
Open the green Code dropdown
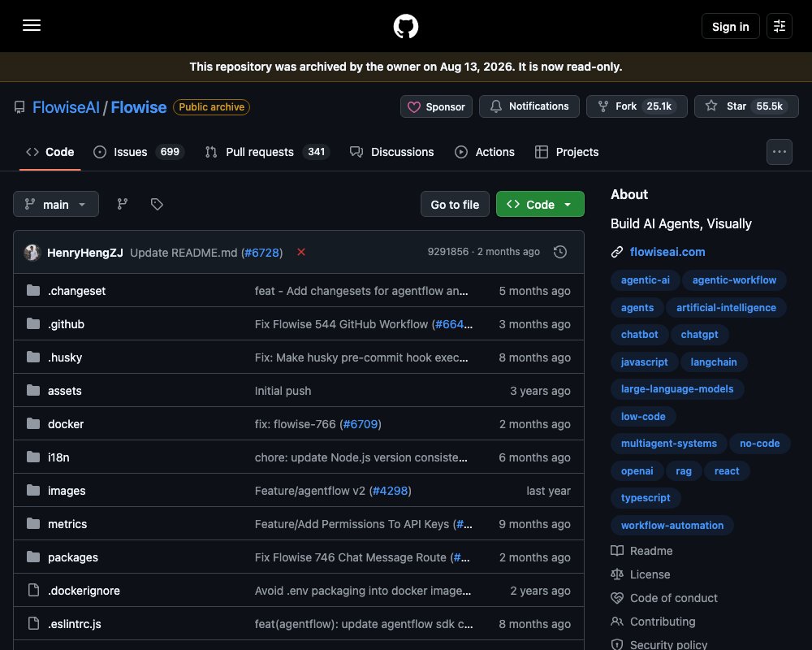click(x=540, y=204)
